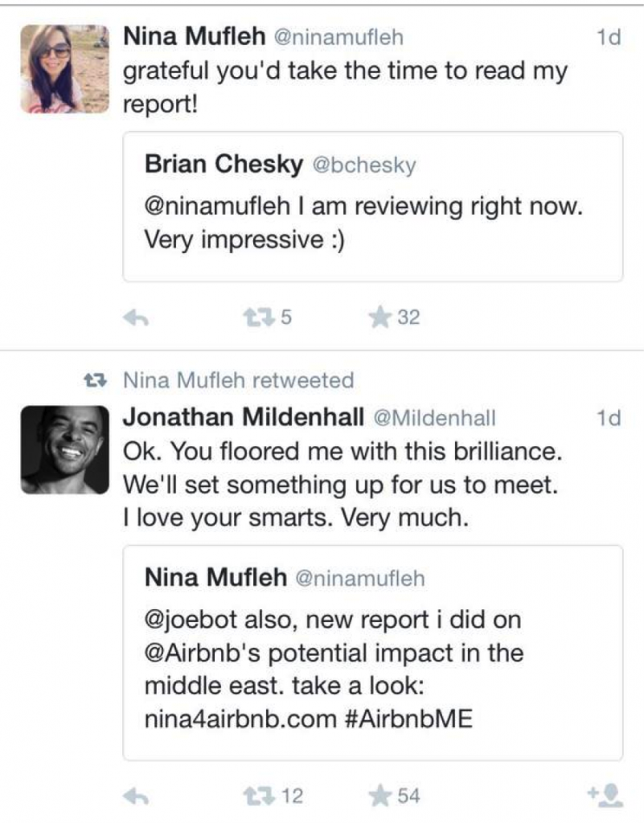This screenshot has width=644, height=823.
Task: Favorite the tweet with 54 stars
Action: 380,796
